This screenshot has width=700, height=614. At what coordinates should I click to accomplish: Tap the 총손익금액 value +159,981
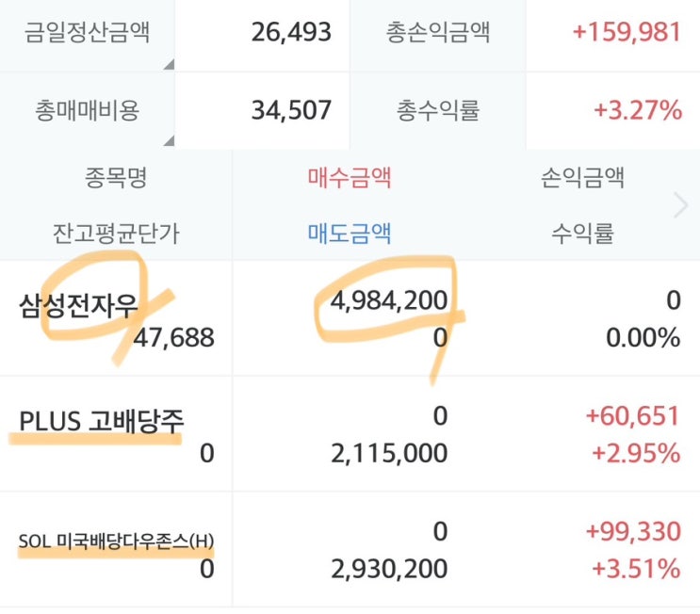pos(627,32)
